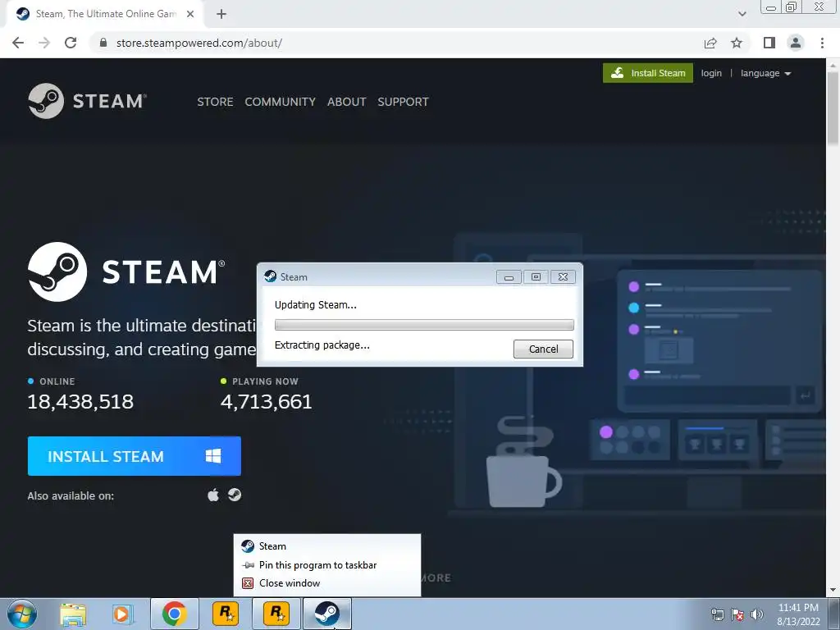The image size is (840, 630).
Task: Click the online count 18,438,518
Action: (80, 401)
